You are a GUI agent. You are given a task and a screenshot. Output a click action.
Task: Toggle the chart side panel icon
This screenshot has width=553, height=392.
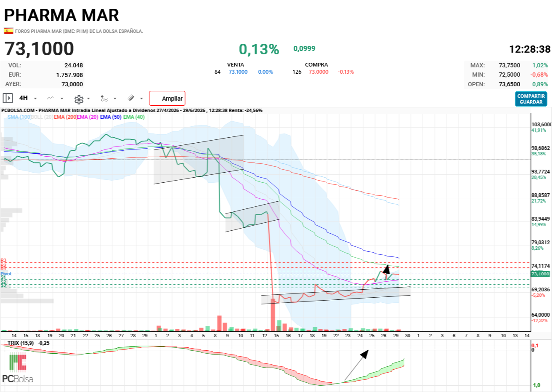(x=8, y=98)
